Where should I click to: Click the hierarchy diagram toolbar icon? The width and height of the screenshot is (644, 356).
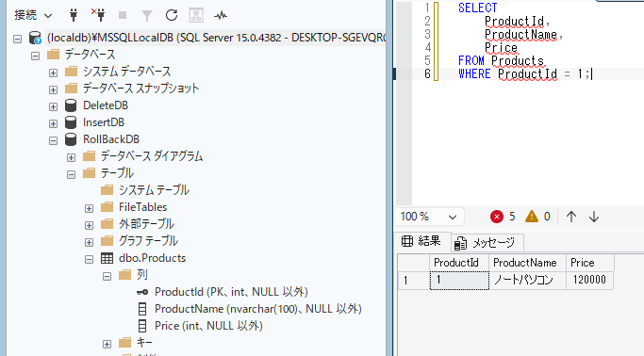(196, 16)
